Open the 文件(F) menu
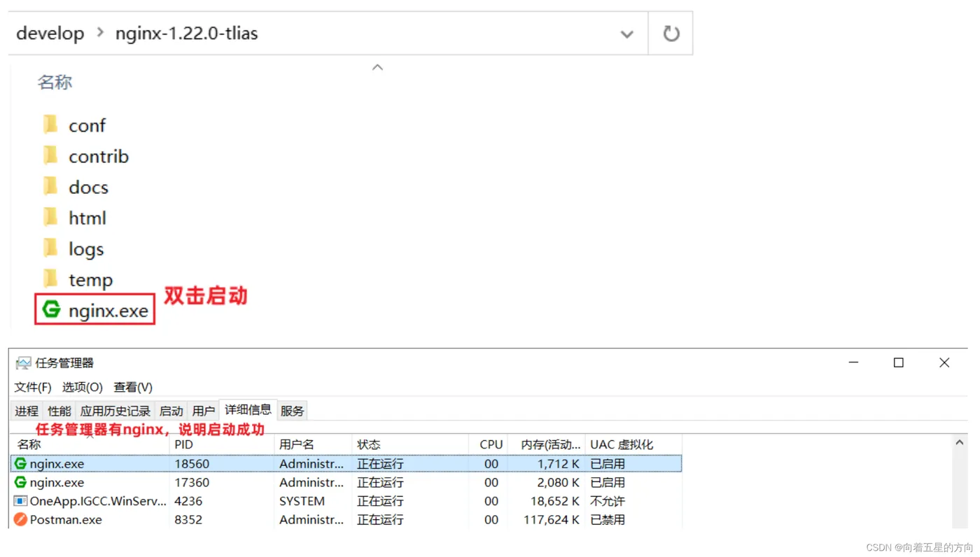Image resolution: width=980 pixels, height=557 pixels. tap(33, 387)
